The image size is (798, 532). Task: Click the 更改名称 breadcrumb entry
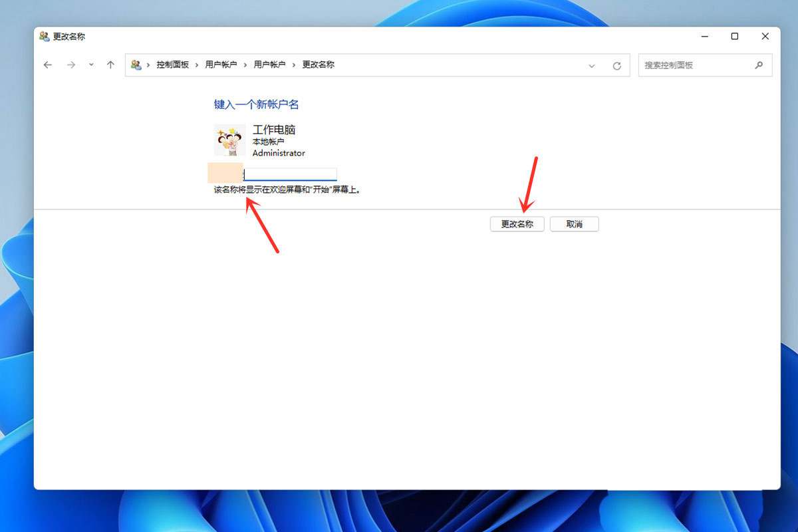pyautogui.click(x=318, y=65)
